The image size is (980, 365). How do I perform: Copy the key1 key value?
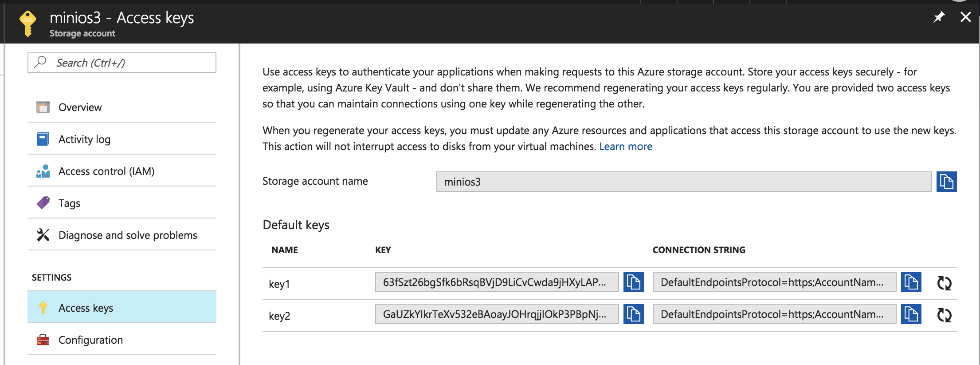click(633, 282)
